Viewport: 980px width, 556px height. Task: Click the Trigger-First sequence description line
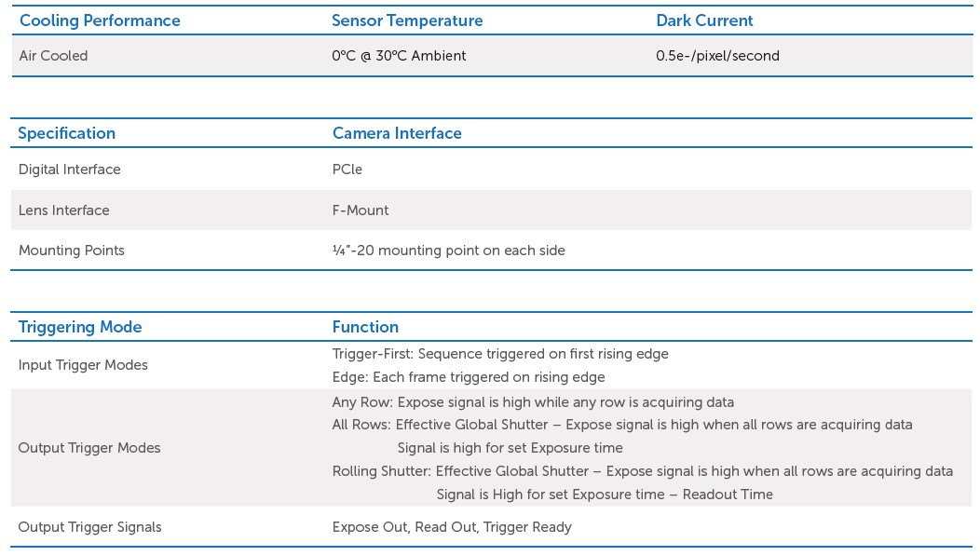500,354
